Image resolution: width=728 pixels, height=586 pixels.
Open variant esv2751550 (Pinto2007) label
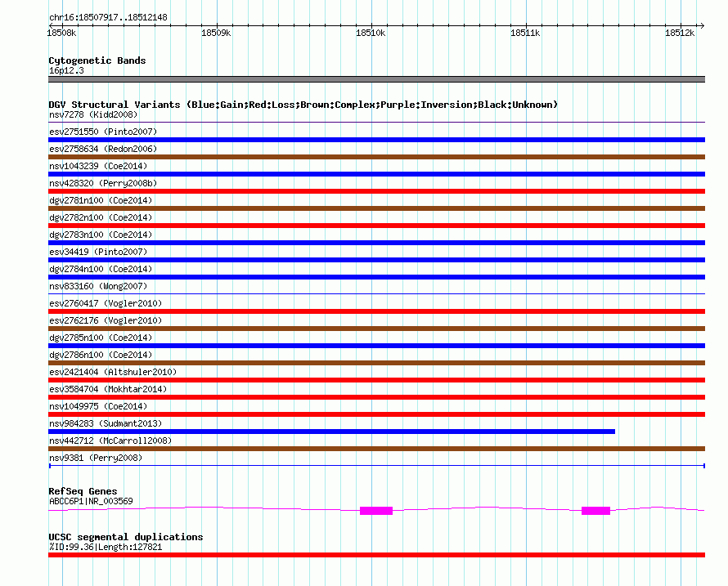(x=103, y=132)
